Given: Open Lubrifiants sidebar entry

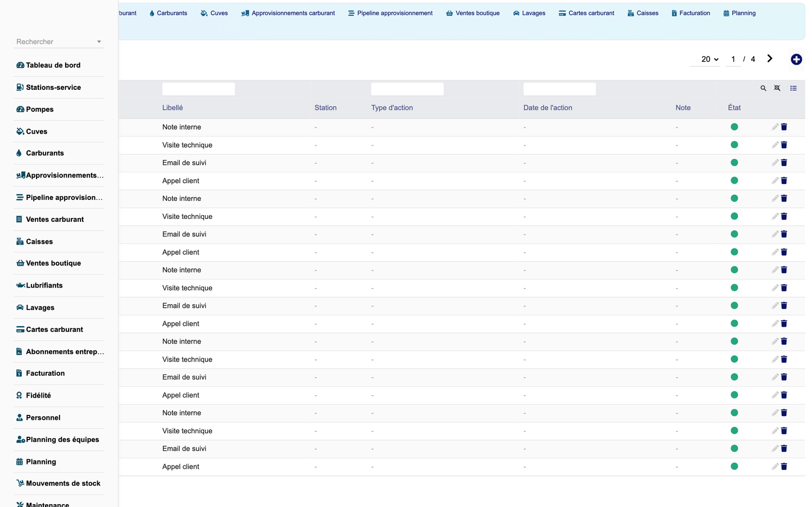Looking at the screenshot, I should pos(44,285).
